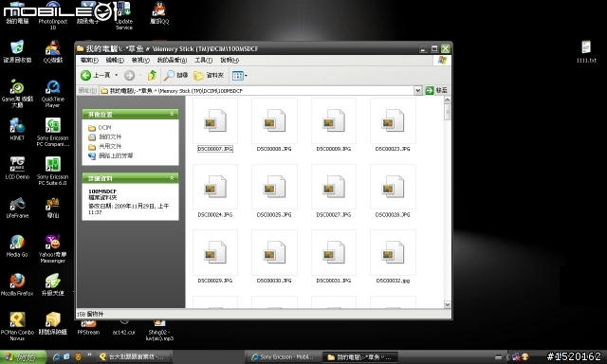
Task: Switch to the PCMan taskbar window
Action: coord(134,357)
